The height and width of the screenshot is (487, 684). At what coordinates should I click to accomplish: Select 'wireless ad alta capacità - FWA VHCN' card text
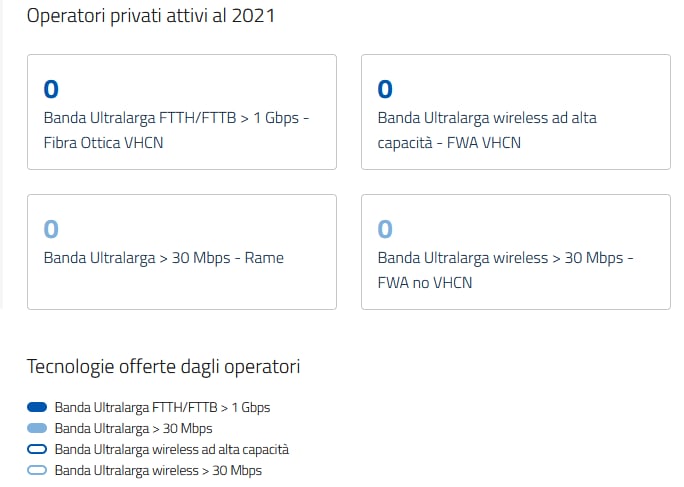point(486,130)
